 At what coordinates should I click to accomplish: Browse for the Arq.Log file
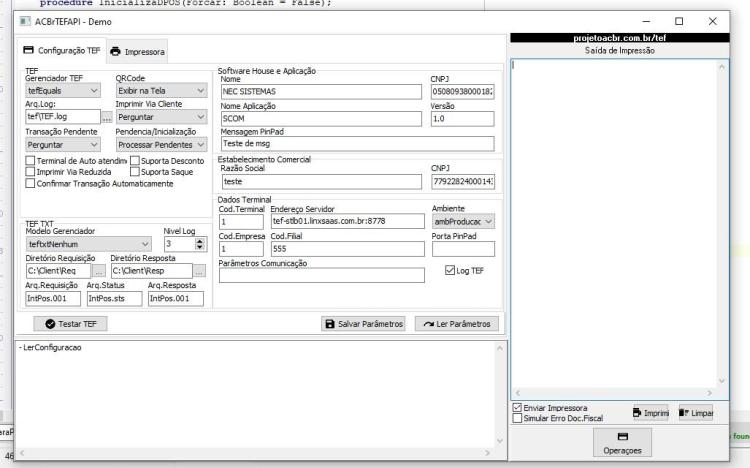(107, 117)
